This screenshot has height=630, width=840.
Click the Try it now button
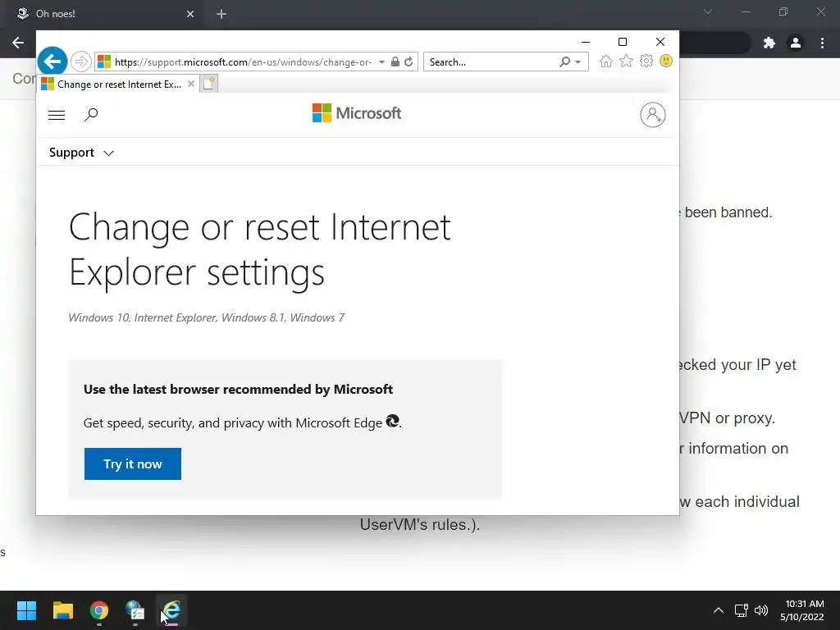coord(133,464)
